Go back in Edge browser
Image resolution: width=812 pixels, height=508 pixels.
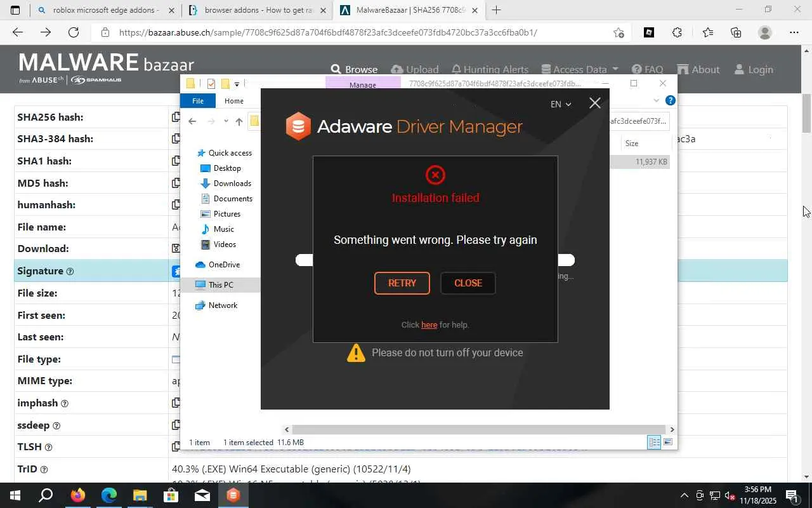(17, 32)
